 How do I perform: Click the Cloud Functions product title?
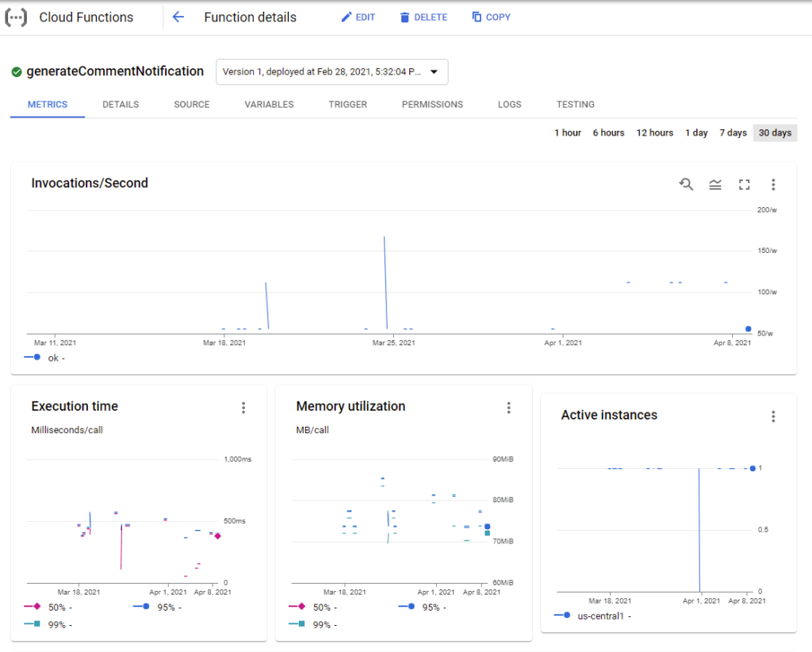click(x=86, y=17)
